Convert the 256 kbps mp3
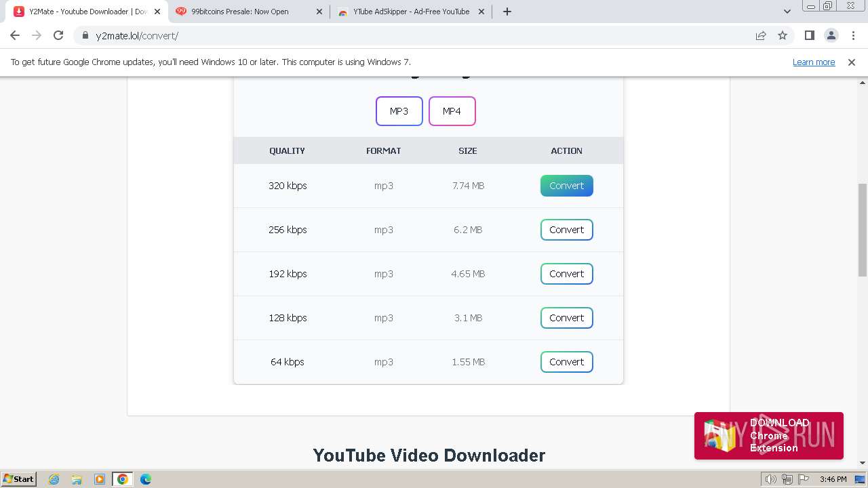The height and width of the screenshot is (488, 868). click(567, 230)
